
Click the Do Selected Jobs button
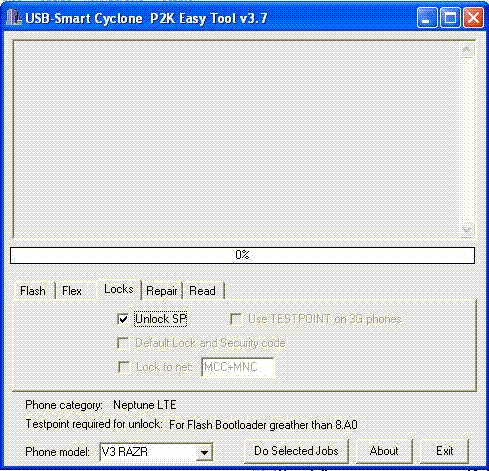pyautogui.click(x=296, y=451)
